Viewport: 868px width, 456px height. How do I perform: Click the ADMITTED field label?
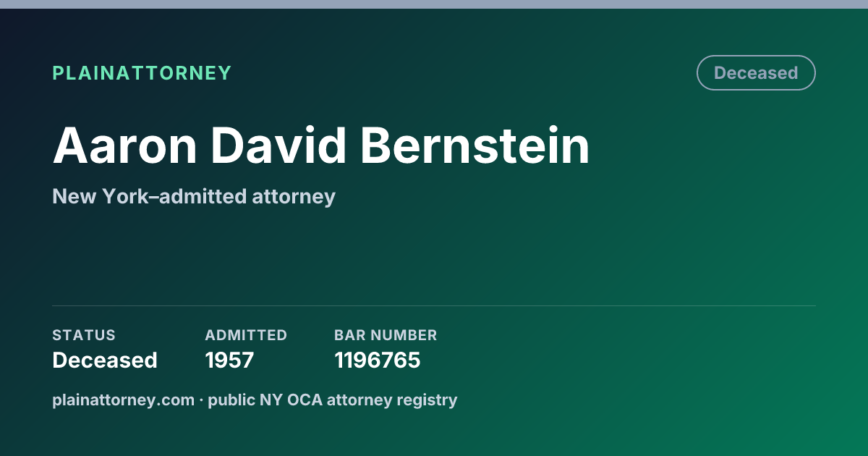coord(246,335)
